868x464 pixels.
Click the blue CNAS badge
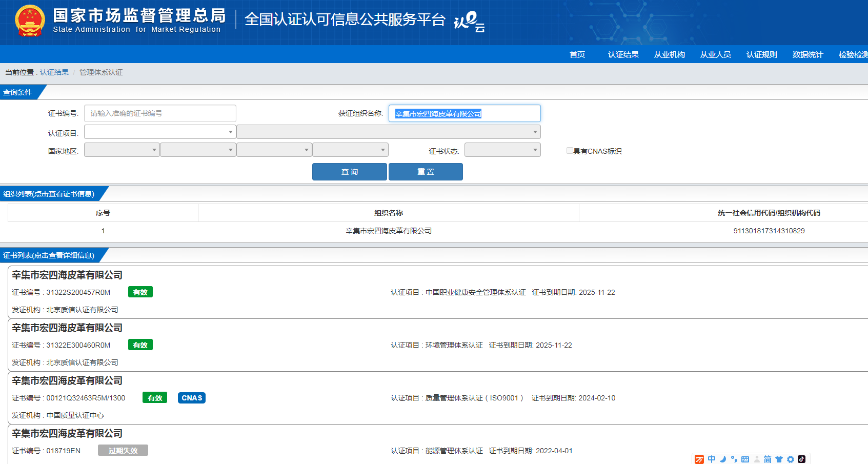[192, 398]
